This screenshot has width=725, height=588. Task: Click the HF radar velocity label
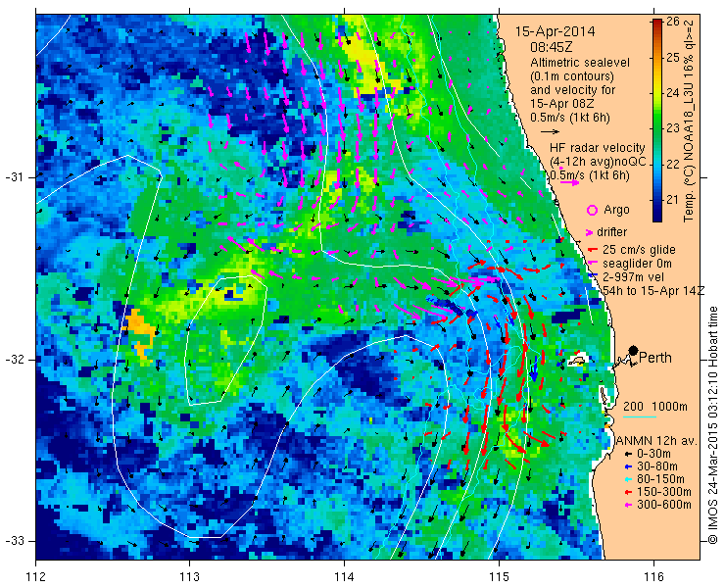(x=598, y=148)
